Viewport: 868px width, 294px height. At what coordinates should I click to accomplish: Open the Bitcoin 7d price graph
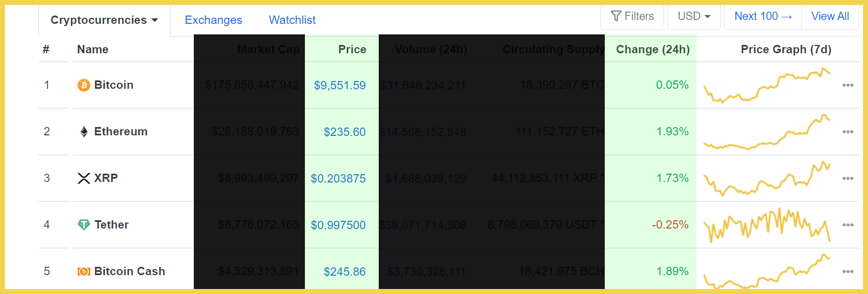767,85
